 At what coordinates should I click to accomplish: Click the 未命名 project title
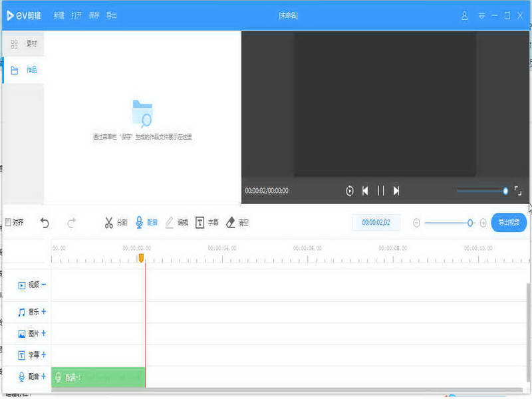[288, 15]
